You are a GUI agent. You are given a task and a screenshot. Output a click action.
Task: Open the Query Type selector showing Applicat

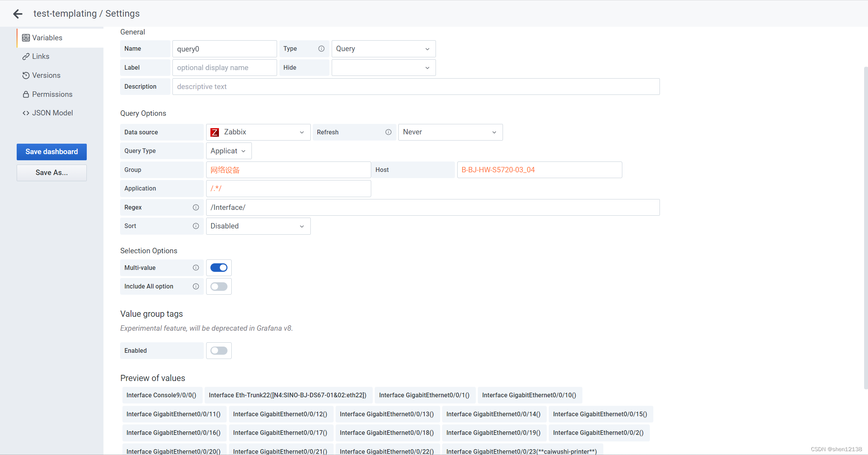pos(229,151)
